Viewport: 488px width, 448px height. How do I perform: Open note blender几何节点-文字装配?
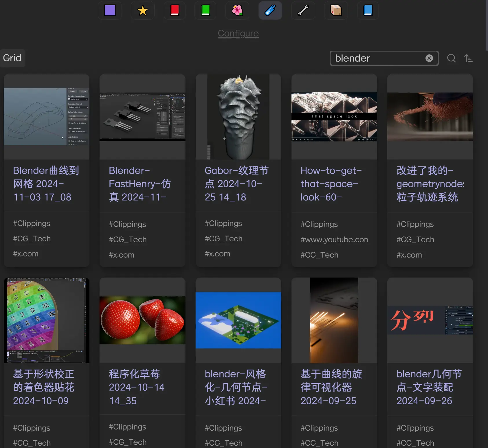429,387
